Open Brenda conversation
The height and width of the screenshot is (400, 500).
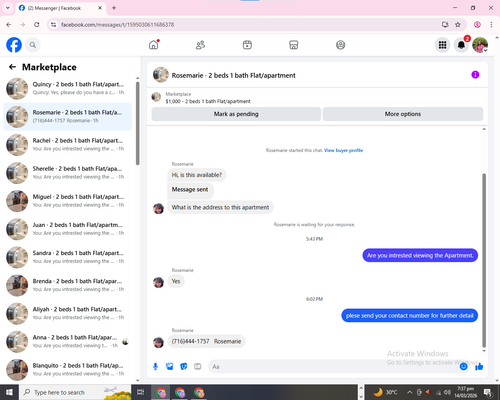click(68, 285)
